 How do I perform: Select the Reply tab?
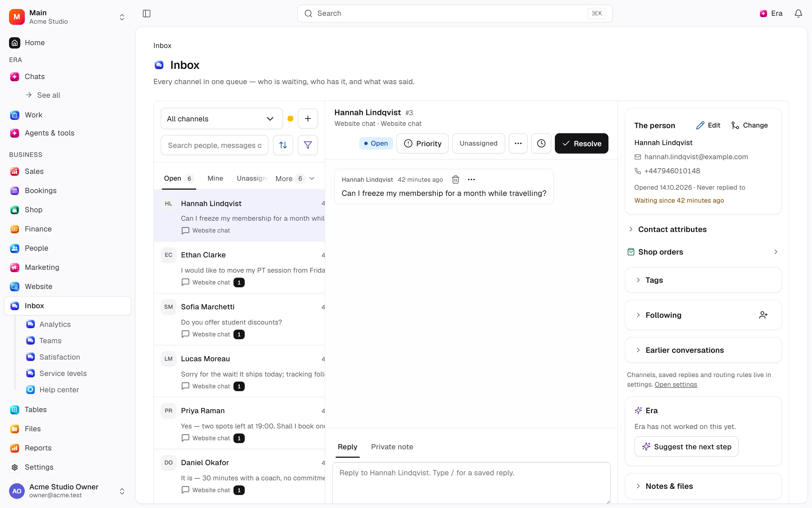click(x=347, y=447)
